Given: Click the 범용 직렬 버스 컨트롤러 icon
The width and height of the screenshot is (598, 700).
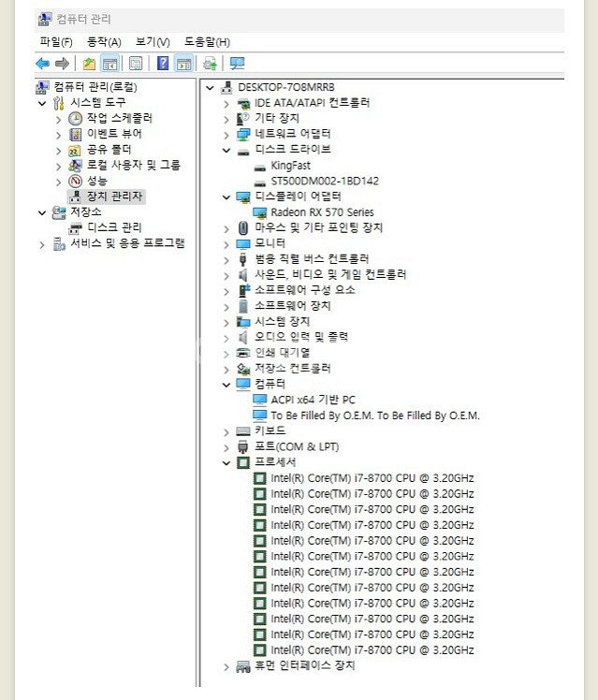Looking at the screenshot, I should click(x=242, y=259).
